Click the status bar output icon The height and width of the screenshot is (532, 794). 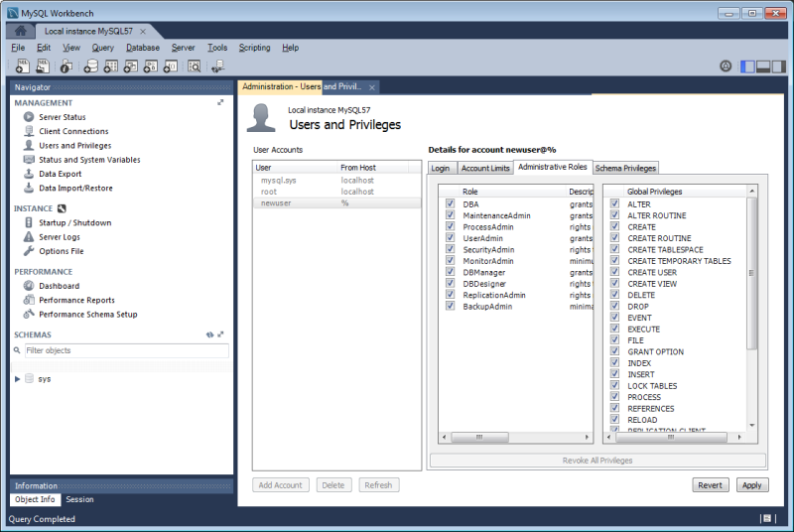(767, 518)
